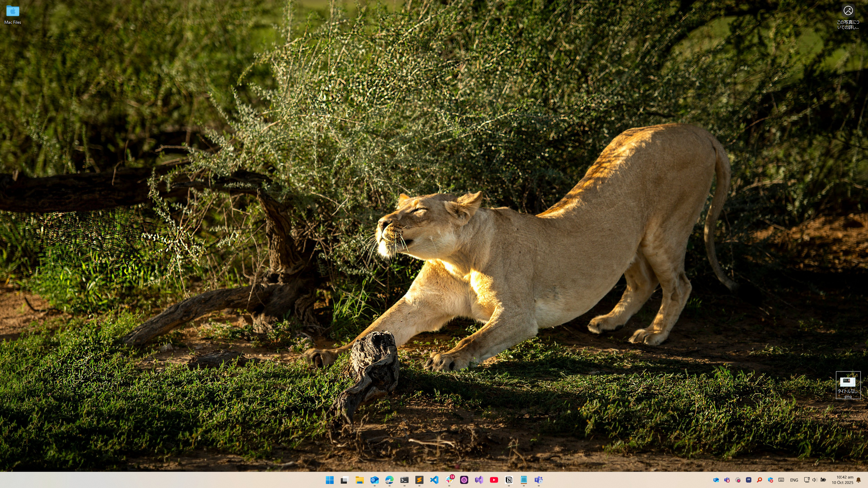
Task: Open the Terminal taskbar app
Action: click(404, 480)
